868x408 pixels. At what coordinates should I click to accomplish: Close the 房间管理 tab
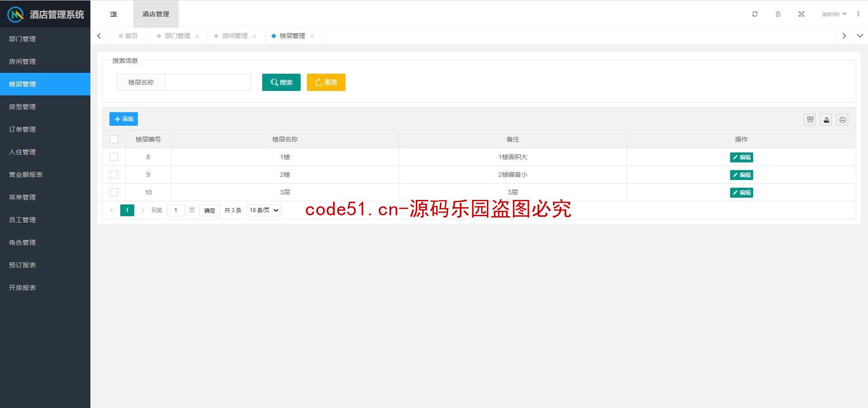tap(255, 36)
